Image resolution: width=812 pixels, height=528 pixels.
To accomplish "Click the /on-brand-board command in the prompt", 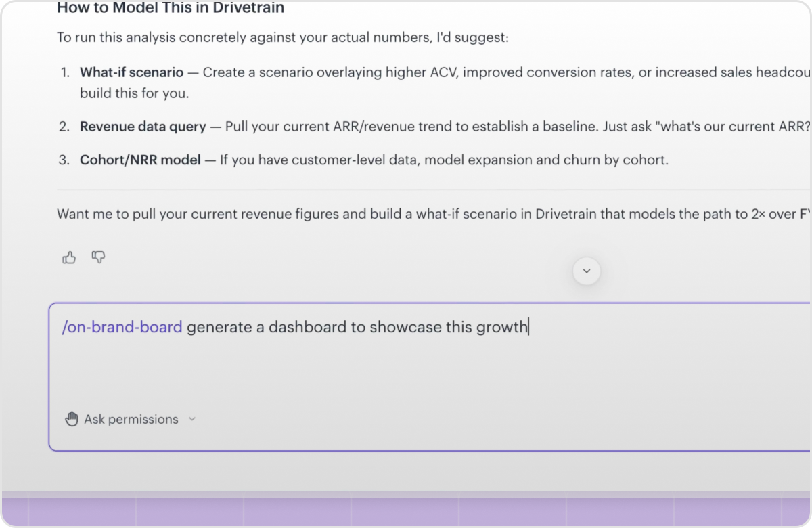I will pos(122,327).
